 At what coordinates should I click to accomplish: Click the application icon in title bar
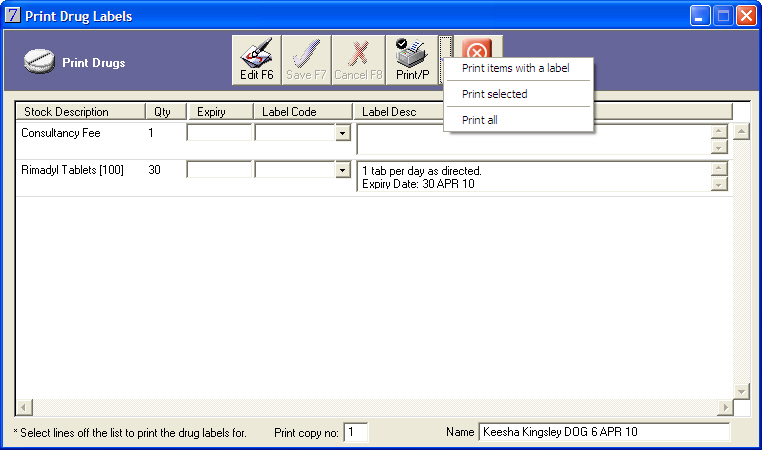tap(13, 15)
